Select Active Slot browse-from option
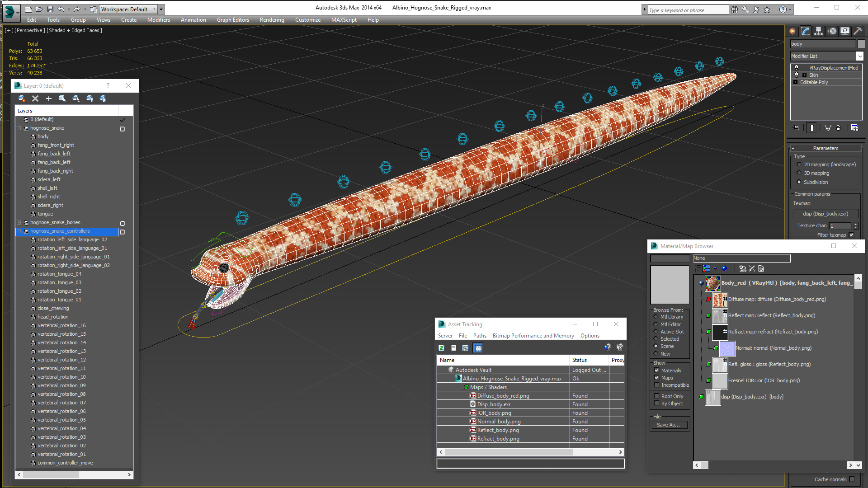 [656, 332]
